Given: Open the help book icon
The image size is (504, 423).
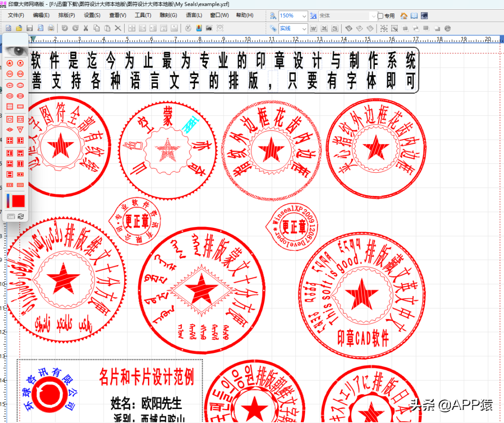Looking at the screenshot, I should click(414, 15).
